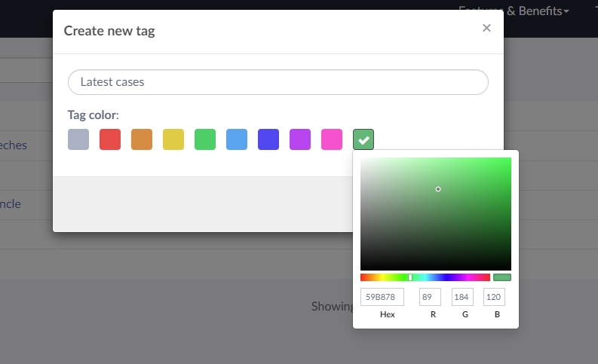This screenshot has width=598, height=364.
Task: Choose the pink tag color swatch
Action: tap(332, 139)
